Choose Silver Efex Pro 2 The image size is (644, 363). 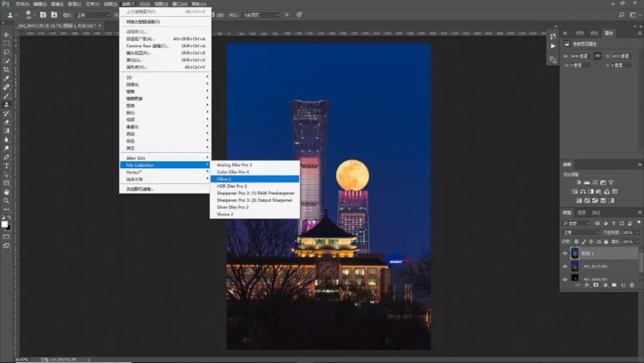[x=254, y=207]
